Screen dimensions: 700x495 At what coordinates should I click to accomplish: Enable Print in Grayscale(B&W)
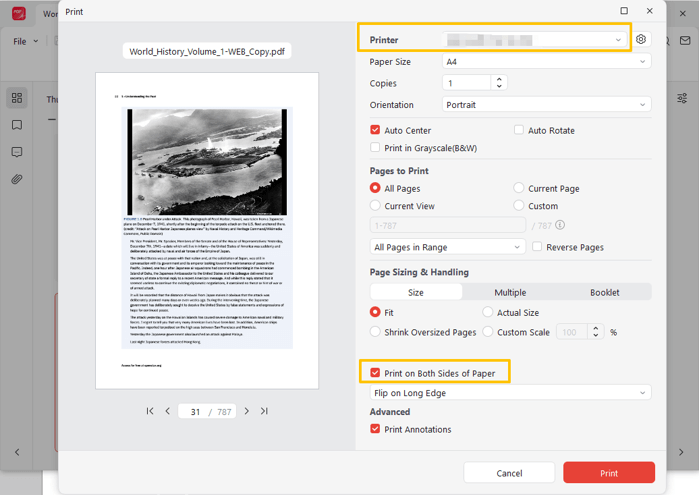click(x=375, y=147)
